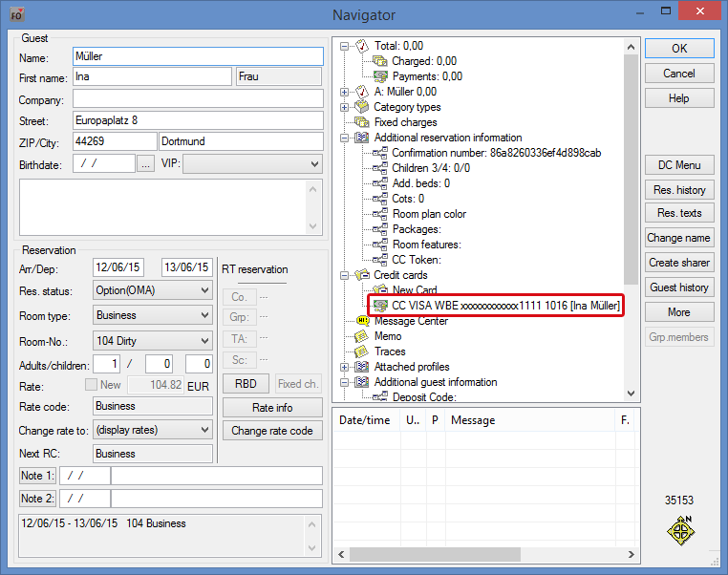Viewport: 728px width, 575px height.
Task: Click the Memo icon in tree
Action: (362, 336)
